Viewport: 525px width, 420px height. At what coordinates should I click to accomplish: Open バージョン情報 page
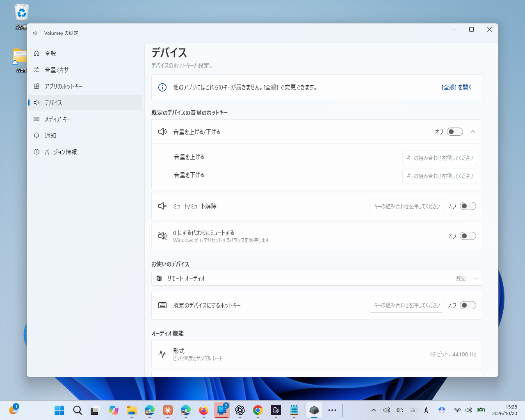tap(85, 152)
